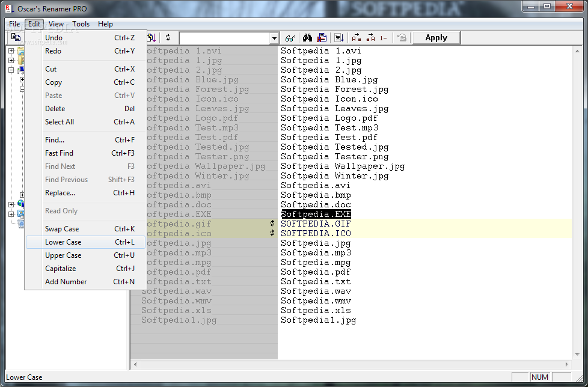The image size is (588, 387).
Task: Click SOFTPEDIA.GIF in the right list
Action: click(316, 224)
